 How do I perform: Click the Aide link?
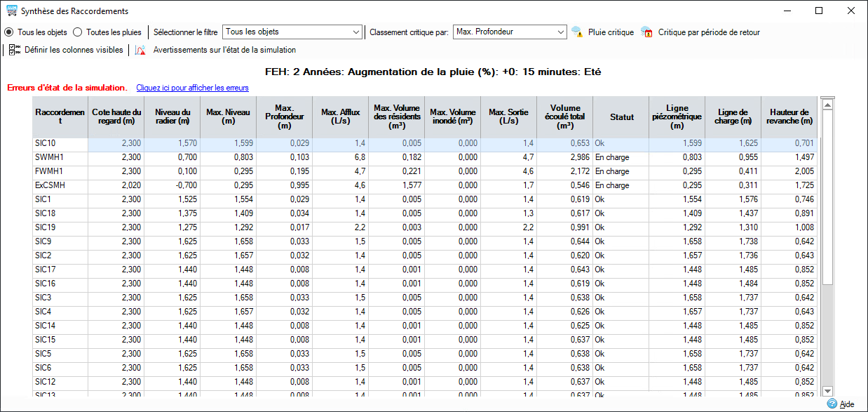click(847, 404)
